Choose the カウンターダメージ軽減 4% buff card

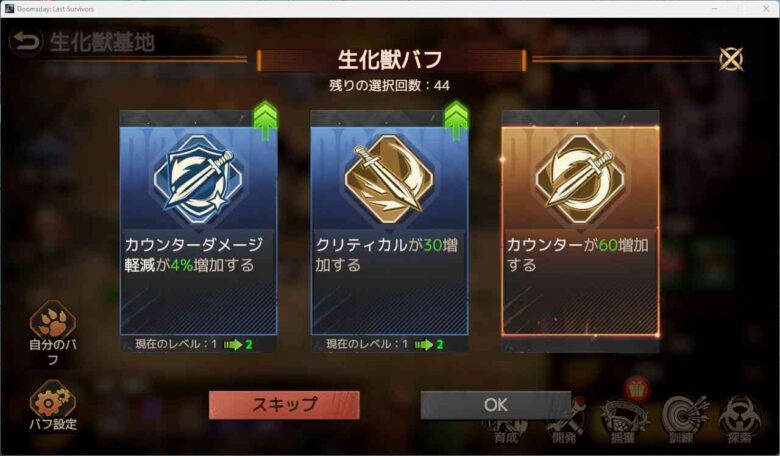click(x=198, y=231)
